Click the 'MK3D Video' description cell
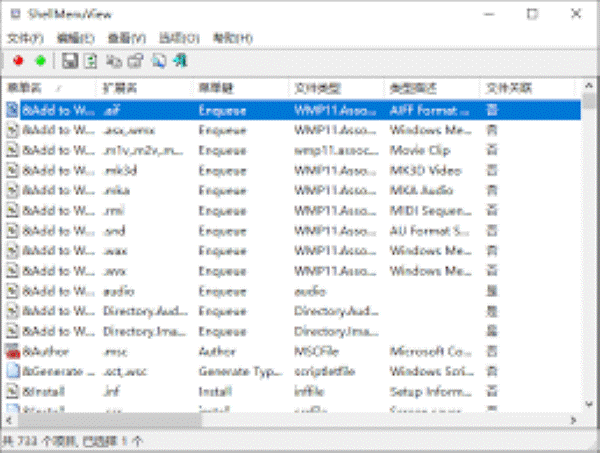The image size is (600, 453). [x=425, y=170]
